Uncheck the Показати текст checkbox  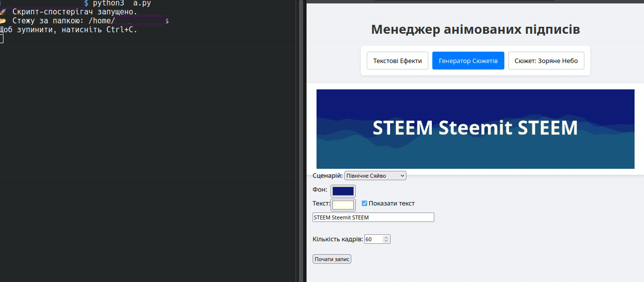[364, 203]
